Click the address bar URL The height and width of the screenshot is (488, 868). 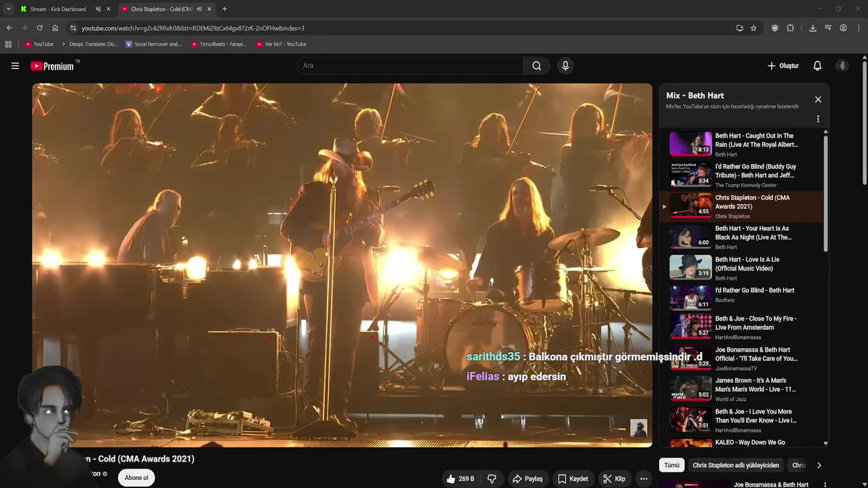pos(193,28)
